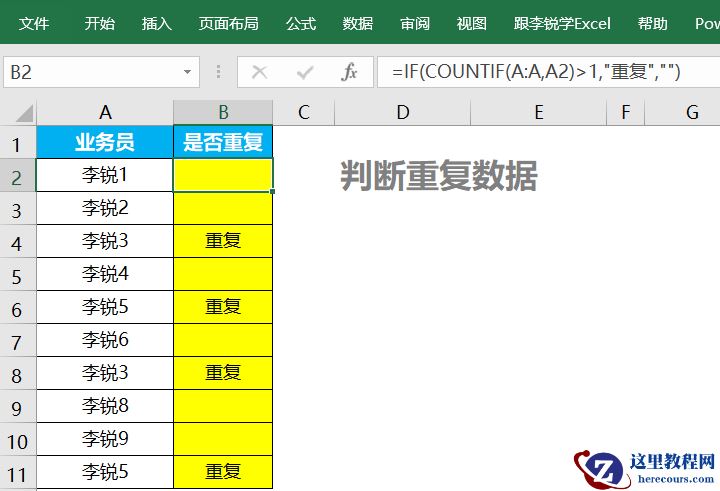Image resolution: width=720 pixels, height=491 pixels.
Task: Select row 4 header
Action: [x=17, y=242]
